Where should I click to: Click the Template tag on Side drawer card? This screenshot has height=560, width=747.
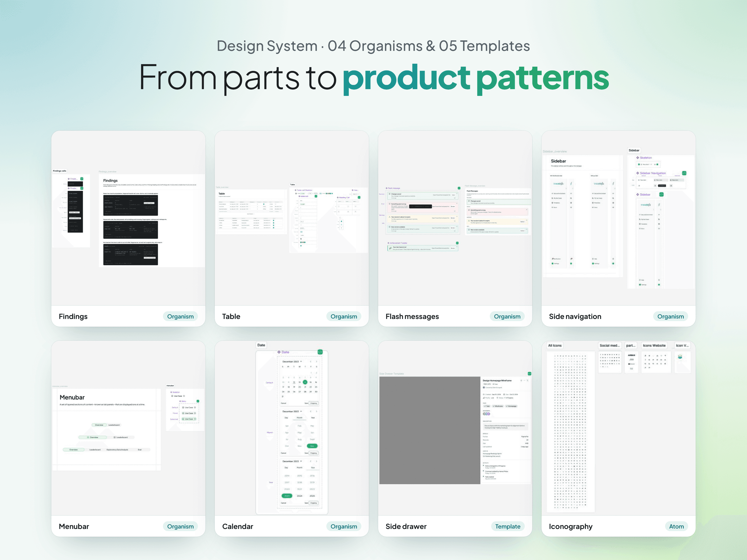coord(507,526)
